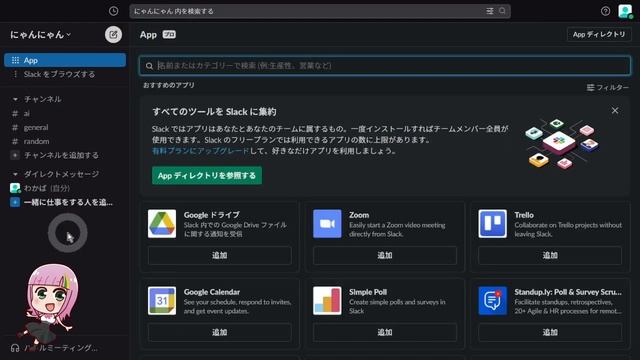Collapse the ダイレクトメッセージ section

[x=15, y=174]
